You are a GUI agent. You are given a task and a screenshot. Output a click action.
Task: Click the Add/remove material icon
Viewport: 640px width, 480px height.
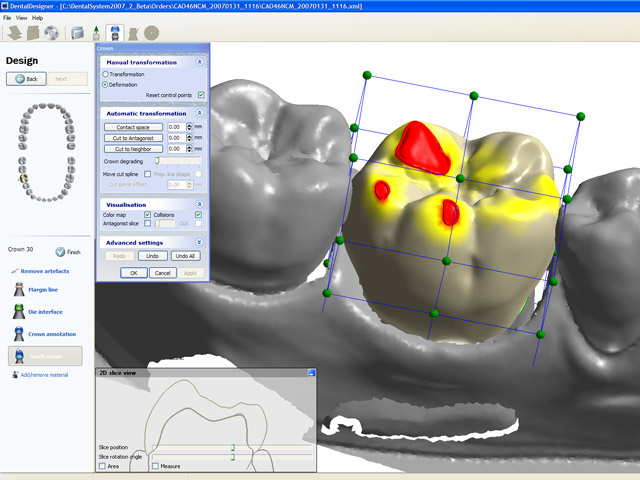pyautogui.click(x=16, y=374)
